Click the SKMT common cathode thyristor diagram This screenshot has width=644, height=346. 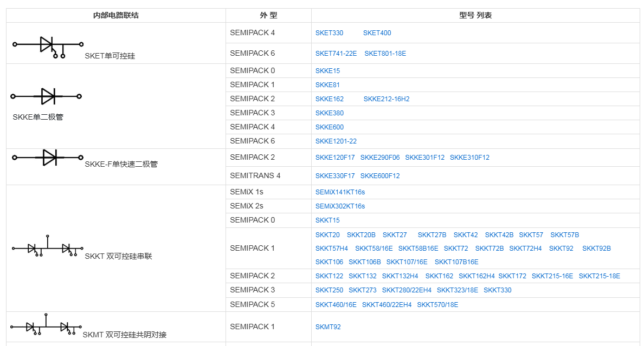point(46,325)
